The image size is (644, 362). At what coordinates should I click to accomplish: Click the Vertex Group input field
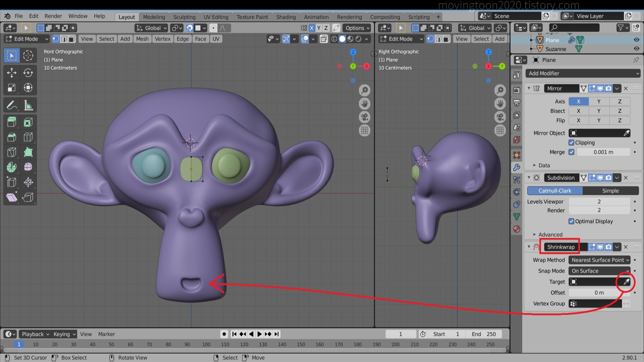(595, 304)
